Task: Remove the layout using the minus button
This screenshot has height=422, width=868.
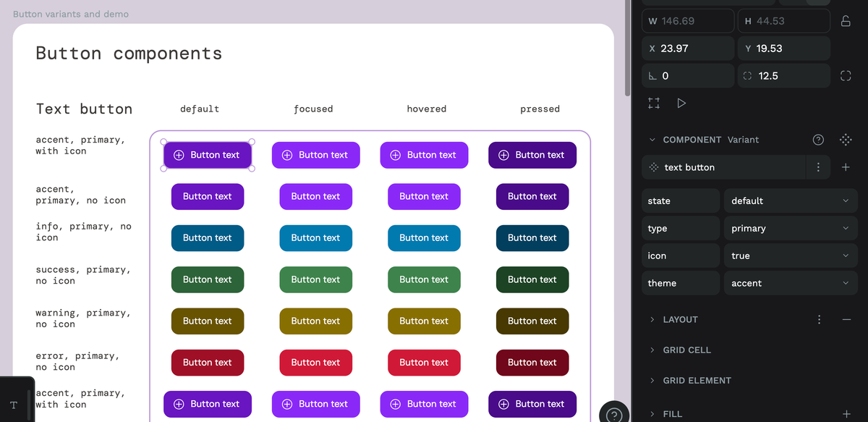Action: (x=845, y=319)
